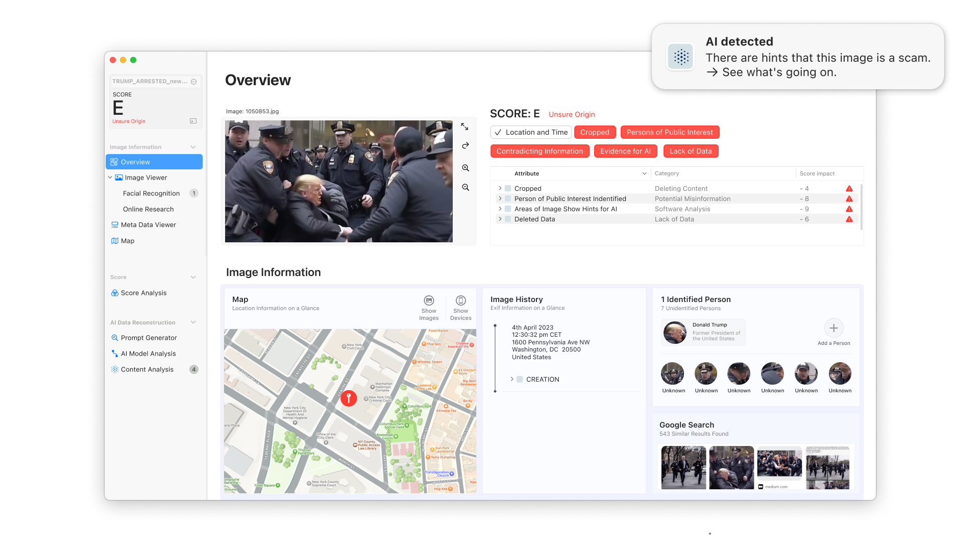Click the red location pin on the map

349,397
